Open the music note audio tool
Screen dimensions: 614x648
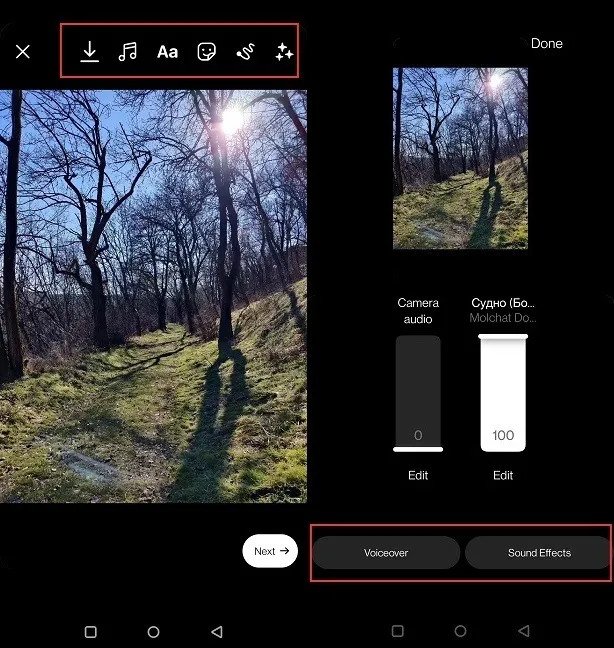pos(128,52)
